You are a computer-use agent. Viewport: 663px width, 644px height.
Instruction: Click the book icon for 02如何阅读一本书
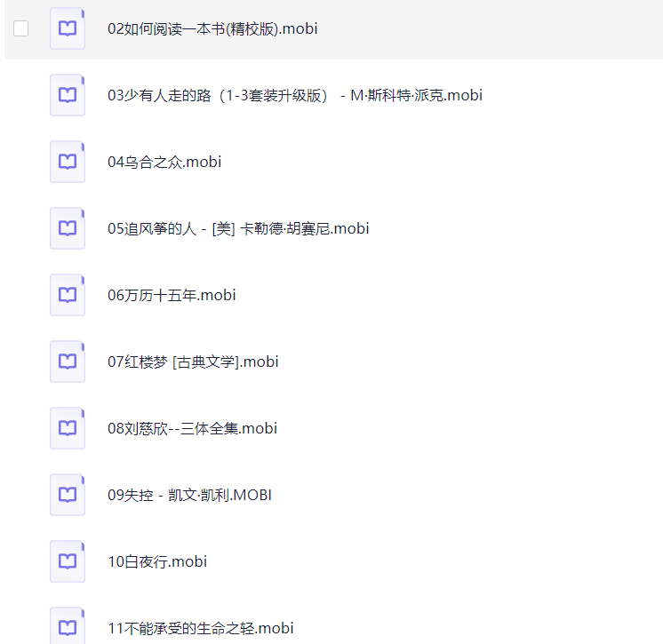(x=68, y=28)
